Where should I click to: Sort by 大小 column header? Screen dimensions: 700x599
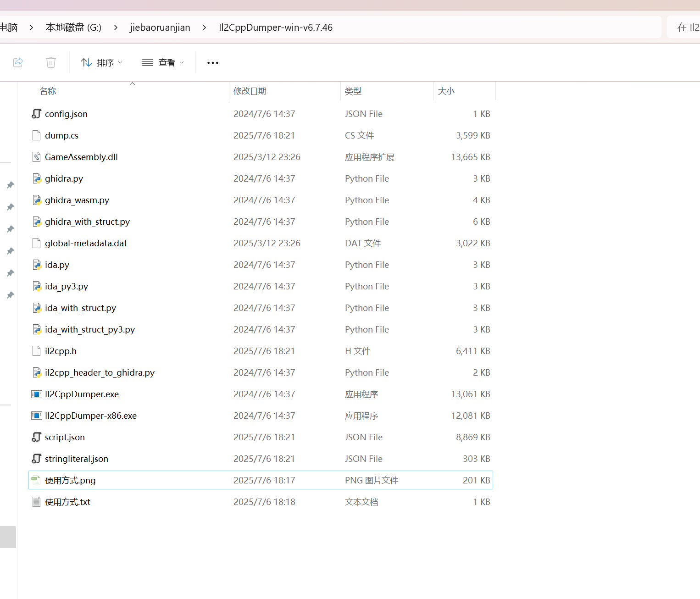[446, 91]
